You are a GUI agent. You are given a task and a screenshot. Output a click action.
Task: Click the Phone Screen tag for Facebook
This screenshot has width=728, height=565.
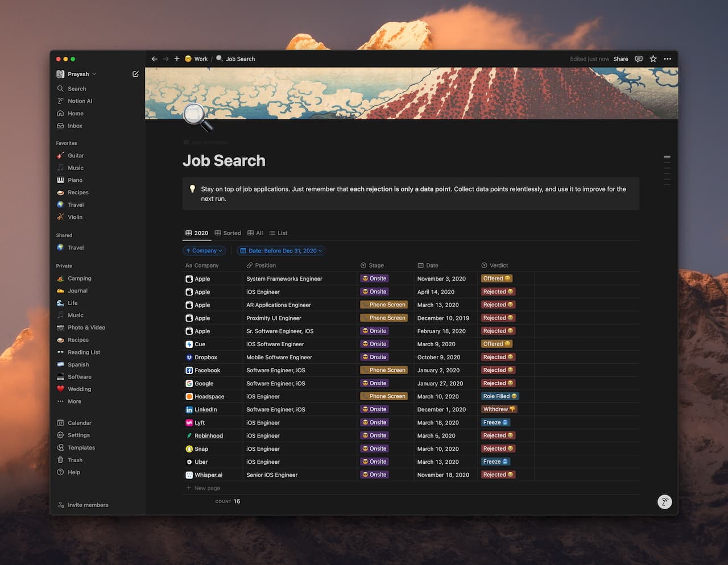[384, 370]
